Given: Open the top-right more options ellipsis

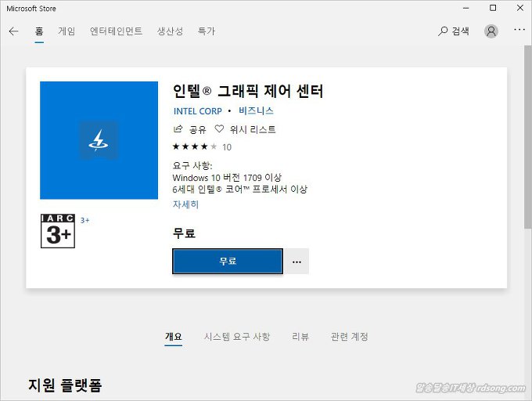Looking at the screenshot, I should pyautogui.click(x=519, y=31).
